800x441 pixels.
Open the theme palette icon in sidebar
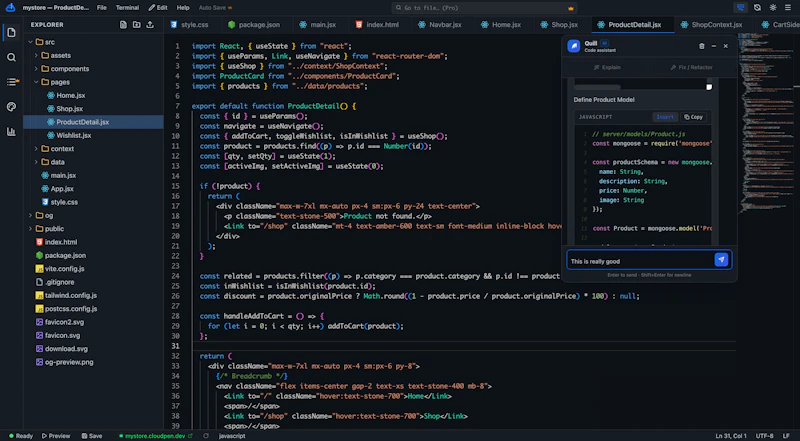coord(11,107)
